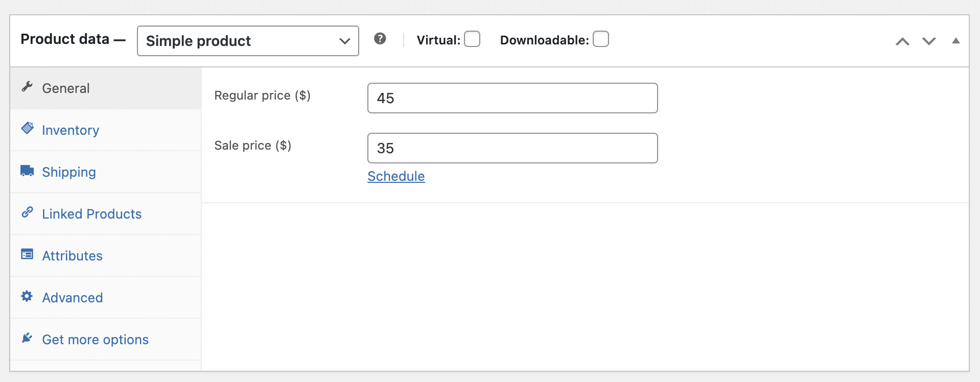
Task: Click the Schedule sale link
Action: pos(396,176)
